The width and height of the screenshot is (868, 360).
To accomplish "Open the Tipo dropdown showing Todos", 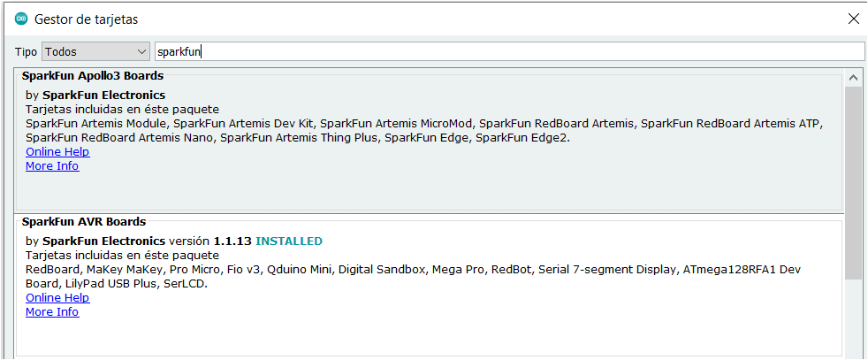I will click(x=95, y=52).
